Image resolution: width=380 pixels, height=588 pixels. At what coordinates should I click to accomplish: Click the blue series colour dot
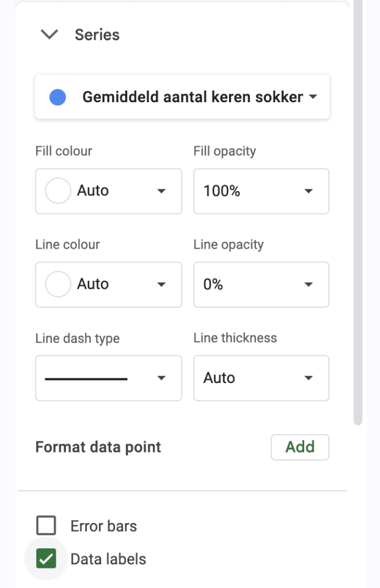click(x=58, y=97)
